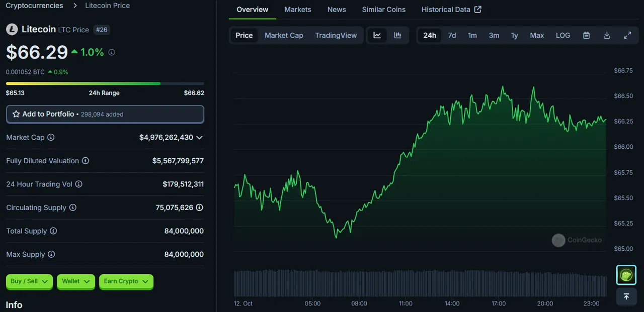Click the Litecoin logo icon

click(x=12, y=30)
